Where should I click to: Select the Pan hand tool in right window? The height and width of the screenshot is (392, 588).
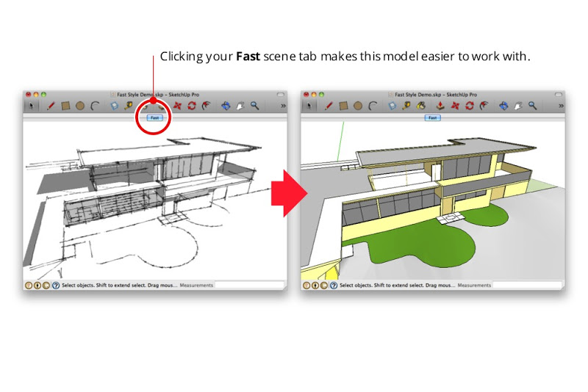[x=518, y=106]
